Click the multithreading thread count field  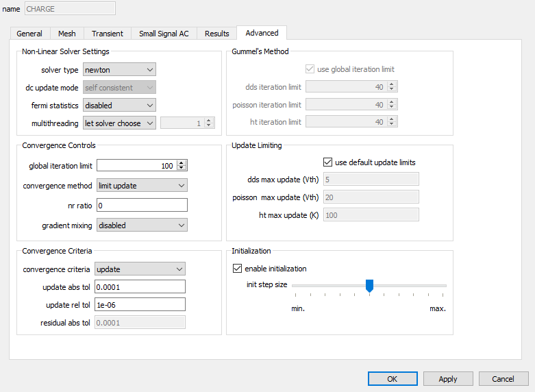(x=182, y=123)
